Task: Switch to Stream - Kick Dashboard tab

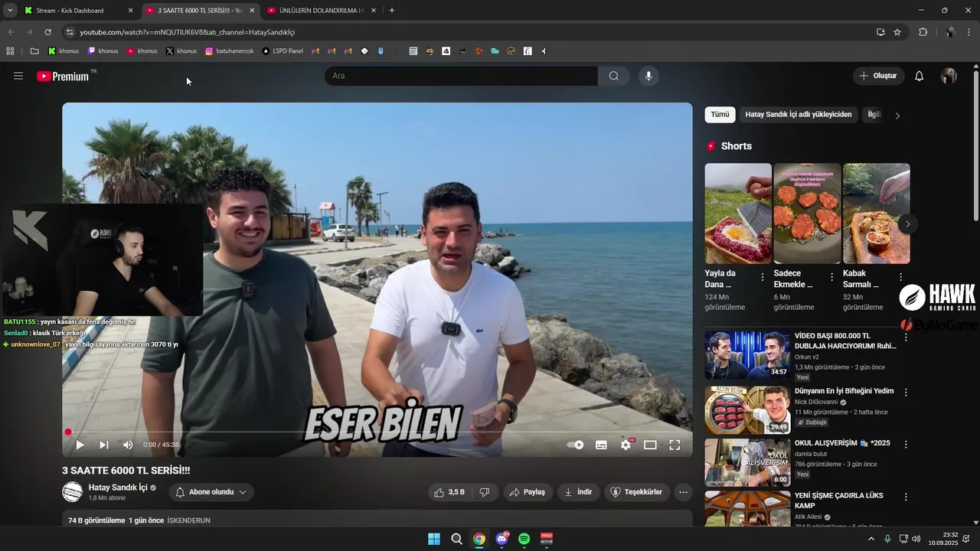Action: click(79, 11)
